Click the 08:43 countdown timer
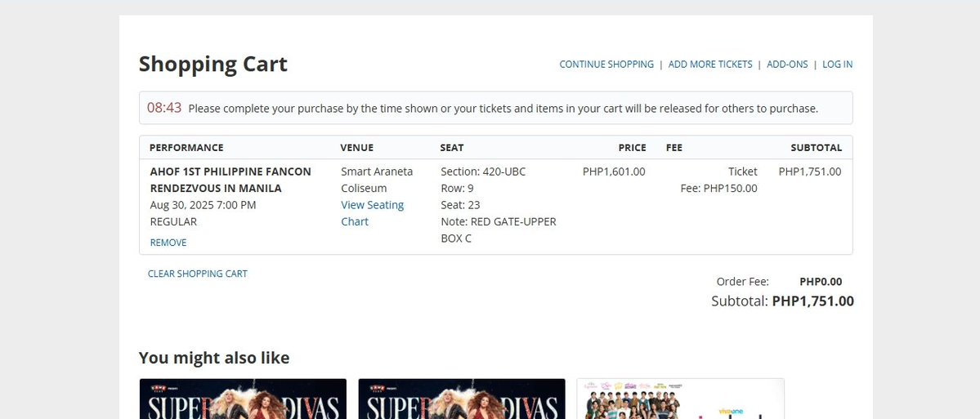The height and width of the screenshot is (419, 980). pos(164,107)
